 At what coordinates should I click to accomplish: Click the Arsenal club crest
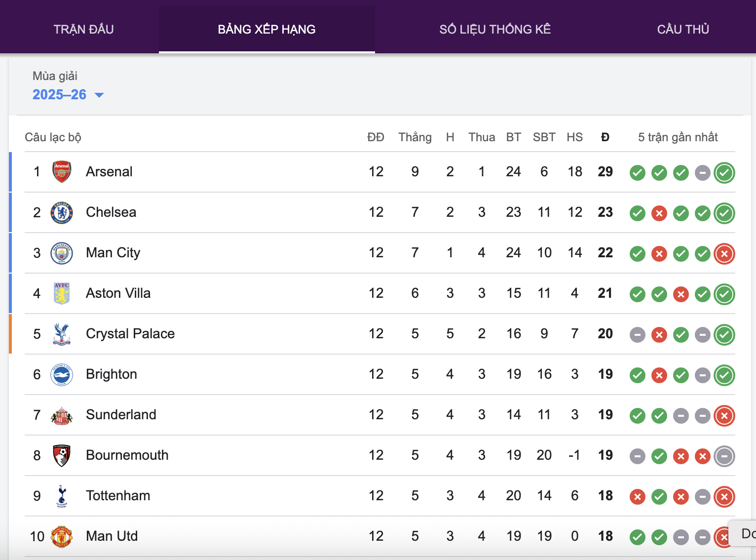point(62,172)
